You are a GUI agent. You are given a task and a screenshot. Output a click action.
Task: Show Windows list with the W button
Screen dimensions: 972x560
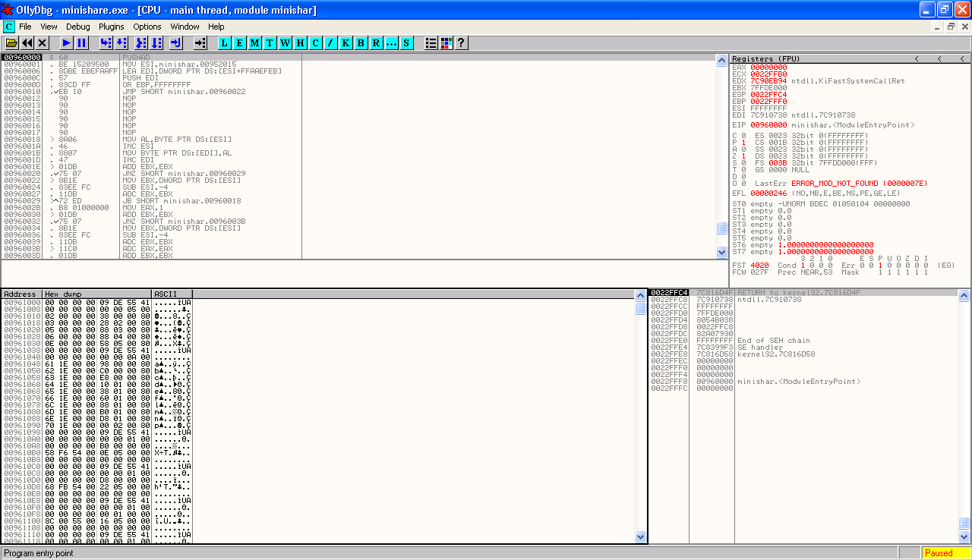click(286, 43)
